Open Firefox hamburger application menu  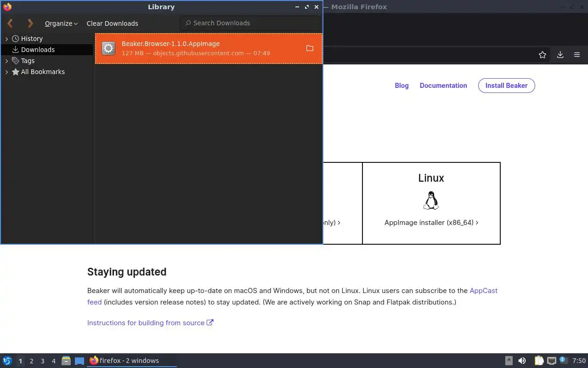[577, 55]
